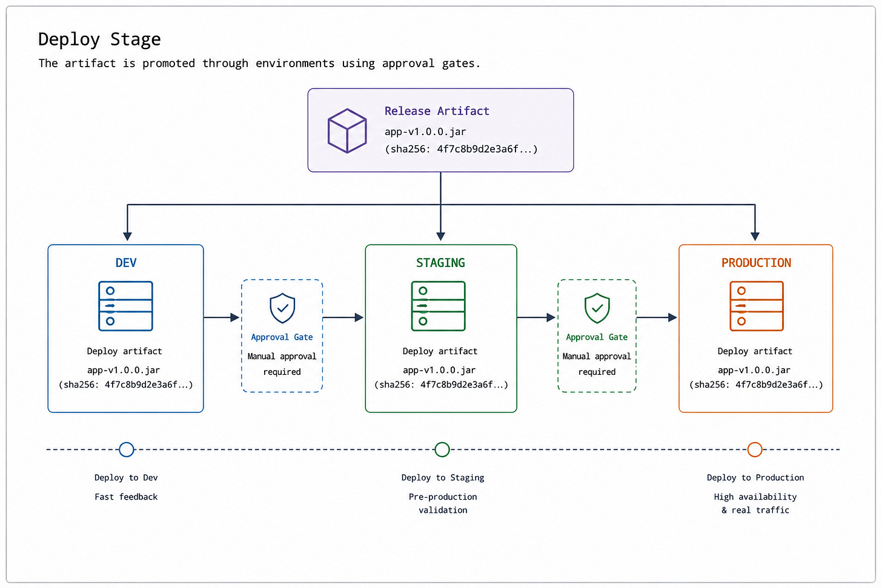Click app-v1.0.0.jar in PRODUCTION box
This screenshot has width=882, height=588.
(754, 370)
